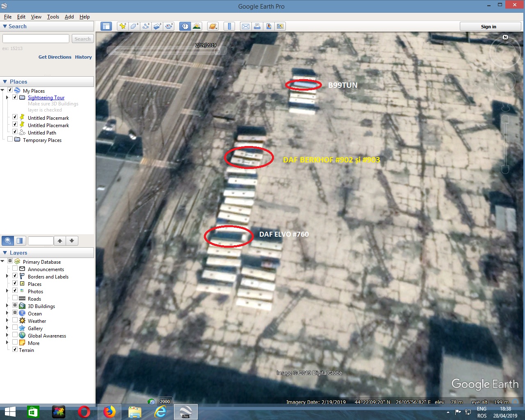Screen dimensions: 525x420
Task: Collapse the My Places tree node
Action: click(2, 90)
